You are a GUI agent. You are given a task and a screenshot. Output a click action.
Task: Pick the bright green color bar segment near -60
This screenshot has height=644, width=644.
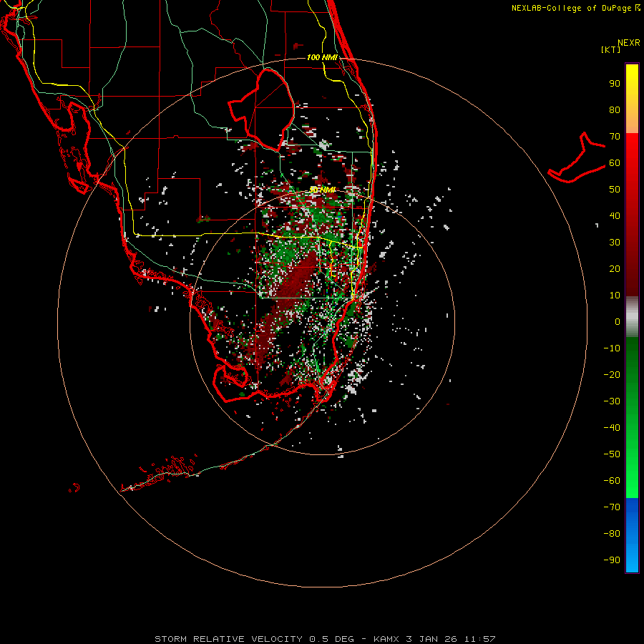pos(632,481)
